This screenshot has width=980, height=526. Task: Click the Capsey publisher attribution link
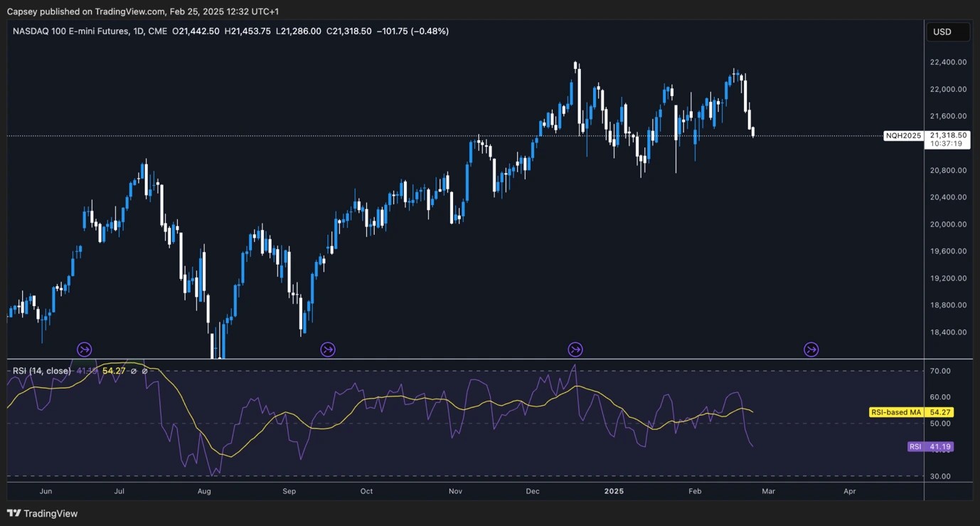23,11
